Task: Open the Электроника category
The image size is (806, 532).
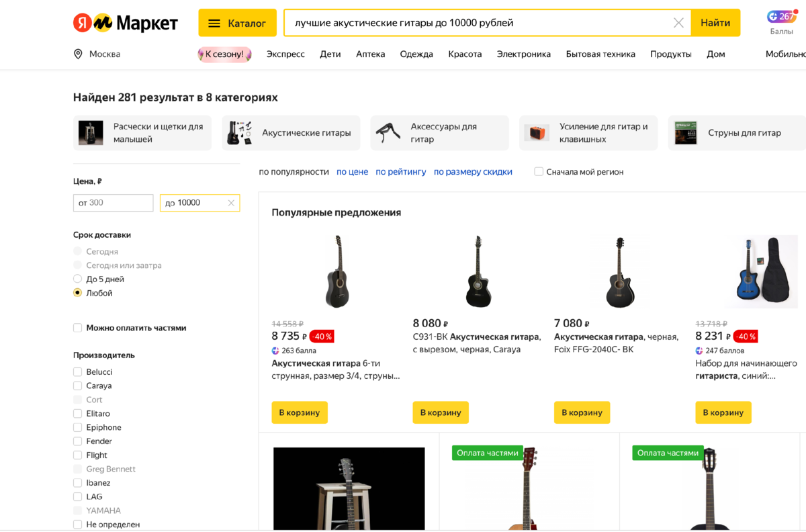Action: coord(523,54)
